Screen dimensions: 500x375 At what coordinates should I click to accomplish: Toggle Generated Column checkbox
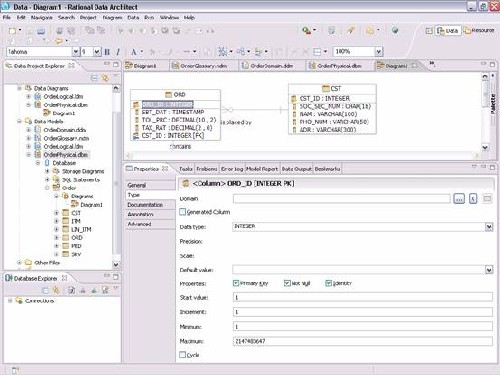[182, 212]
